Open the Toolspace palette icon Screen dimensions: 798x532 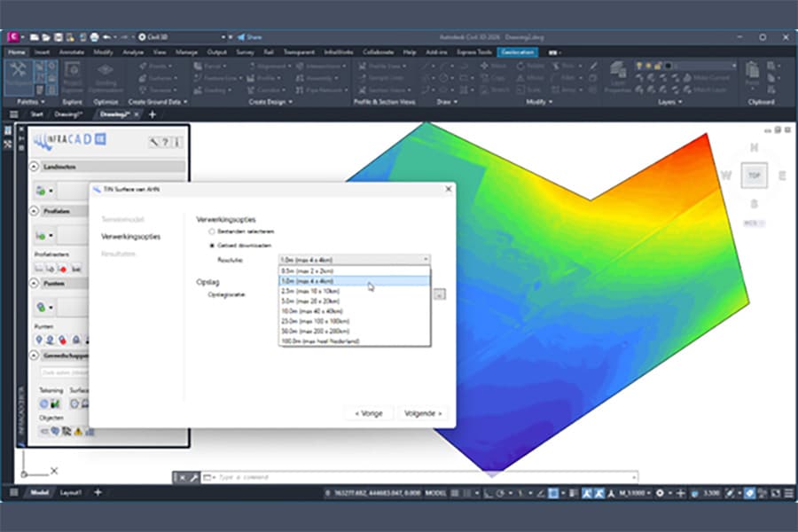pyautogui.click(x=18, y=76)
